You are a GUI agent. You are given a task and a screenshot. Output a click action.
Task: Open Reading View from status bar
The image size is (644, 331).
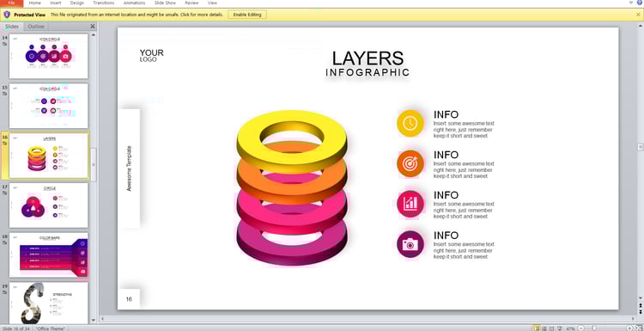552,328
